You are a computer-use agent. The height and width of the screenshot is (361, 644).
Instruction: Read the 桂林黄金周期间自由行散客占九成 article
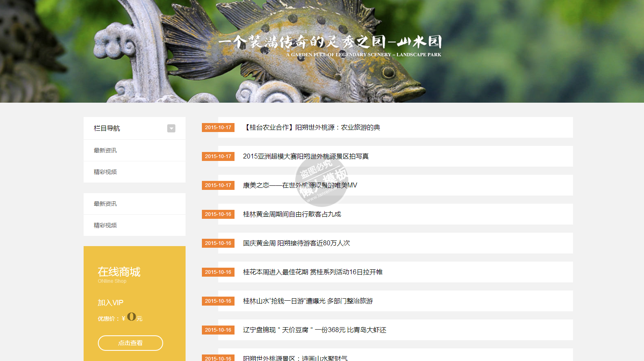tap(292, 214)
